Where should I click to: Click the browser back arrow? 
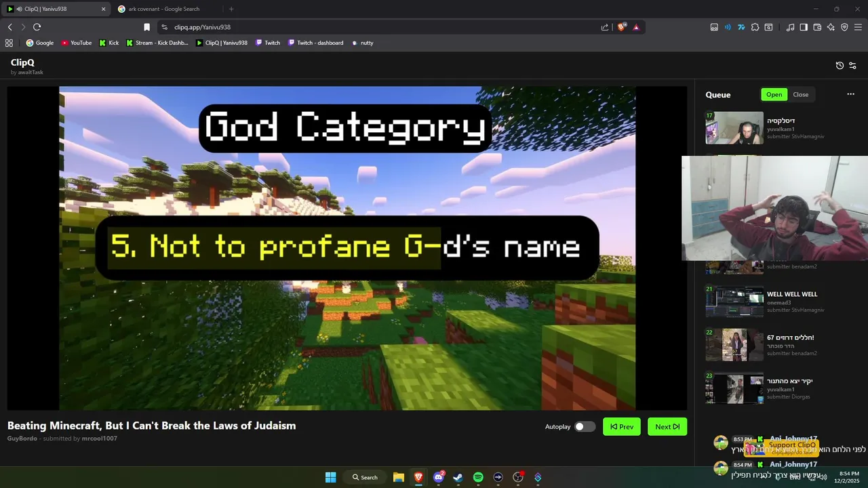pos(9,27)
